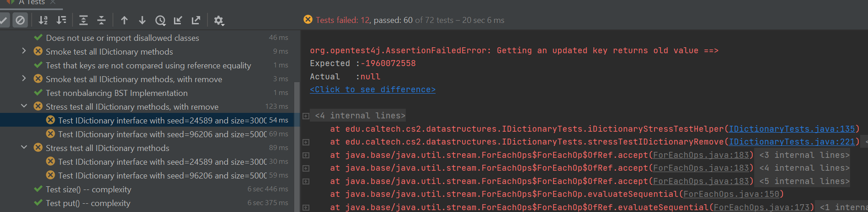Click the Import Tests icon
868x212 pixels.
click(178, 20)
